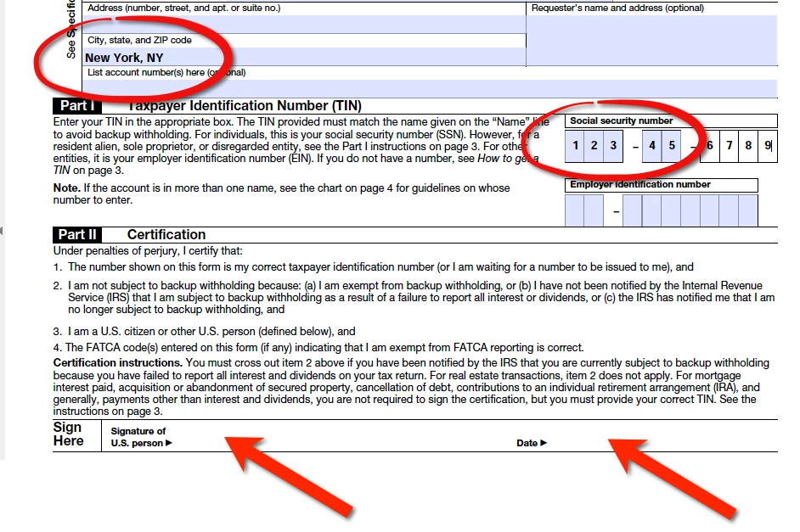The width and height of the screenshot is (800, 532).
Task: Click 'Under penalties of perjury' text
Action: (148, 250)
